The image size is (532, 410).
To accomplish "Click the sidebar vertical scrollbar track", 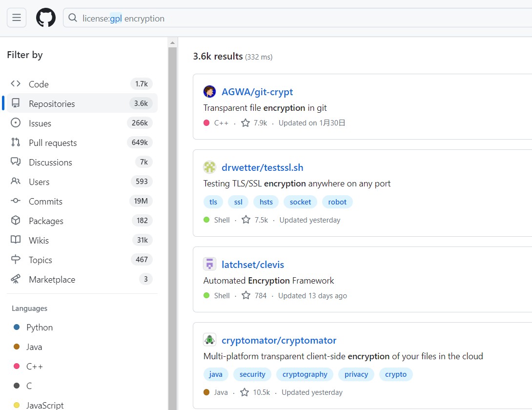I will click(172, 228).
